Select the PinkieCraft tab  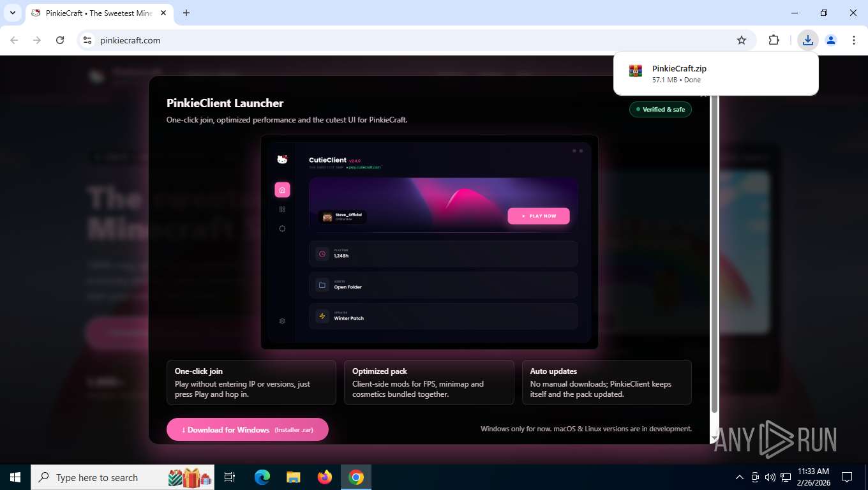[x=99, y=13]
